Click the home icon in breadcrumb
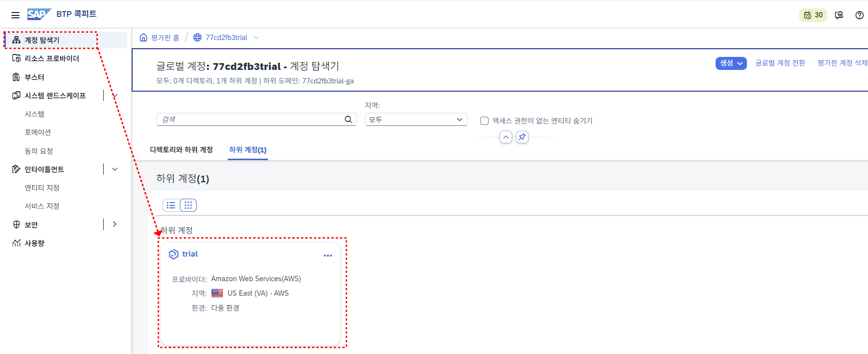Viewport: 868px width, 354px height. (143, 37)
